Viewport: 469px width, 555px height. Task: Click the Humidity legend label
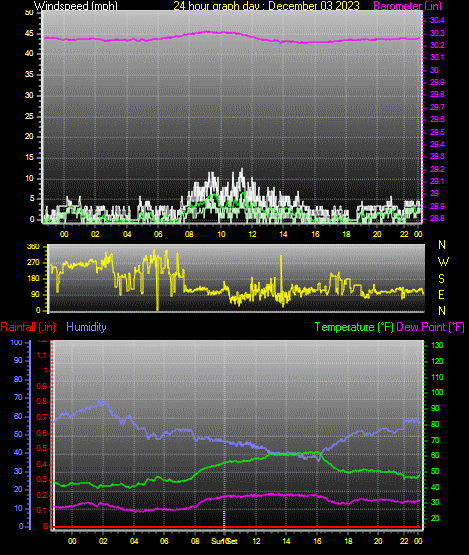point(86,327)
